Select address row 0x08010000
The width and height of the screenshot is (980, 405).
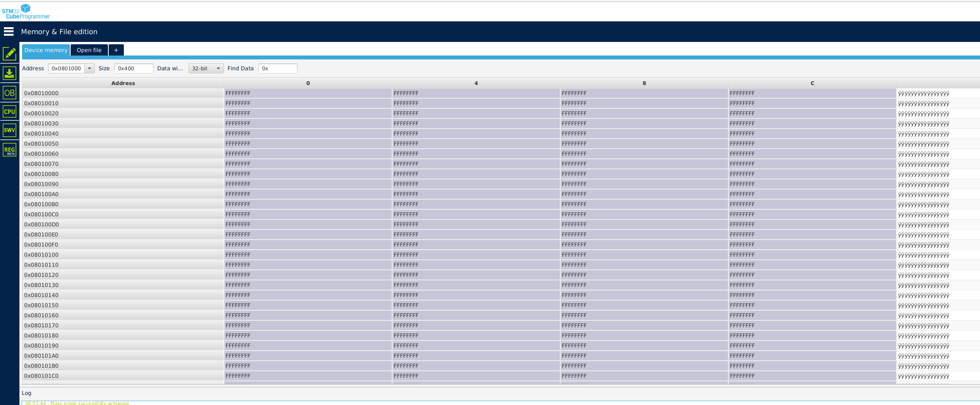[123, 93]
